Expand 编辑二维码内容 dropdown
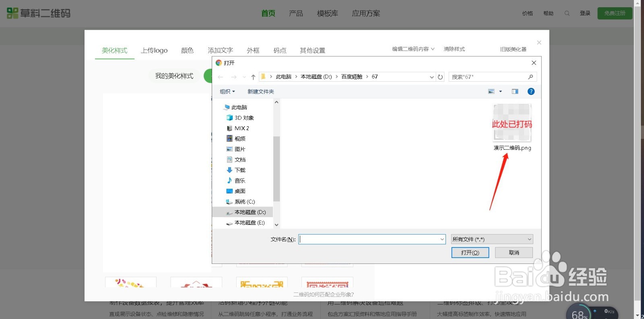The width and height of the screenshot is (644, 319). (x=413, y=49)
